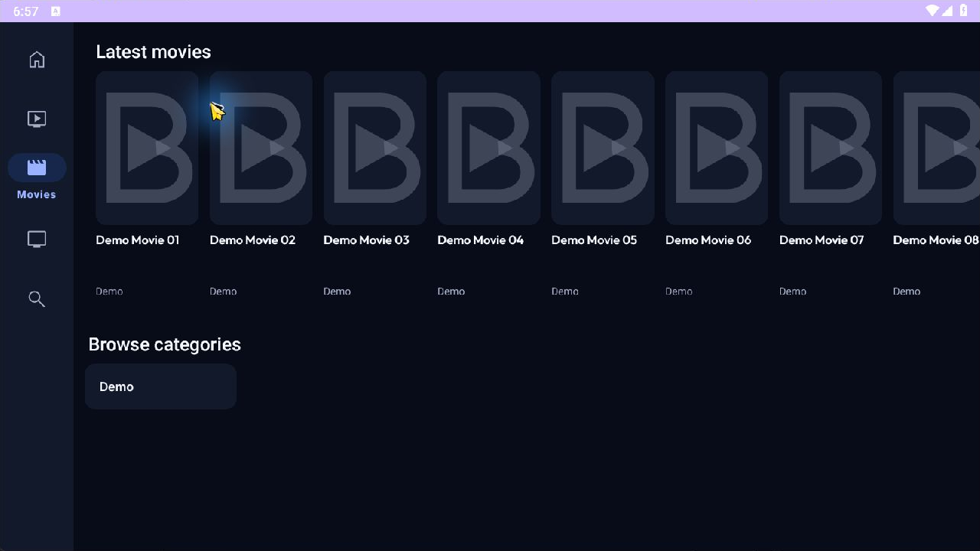980x551 pixels.
Task: Click Demo genre under Demo Movie 07
Action: point(793,292)
